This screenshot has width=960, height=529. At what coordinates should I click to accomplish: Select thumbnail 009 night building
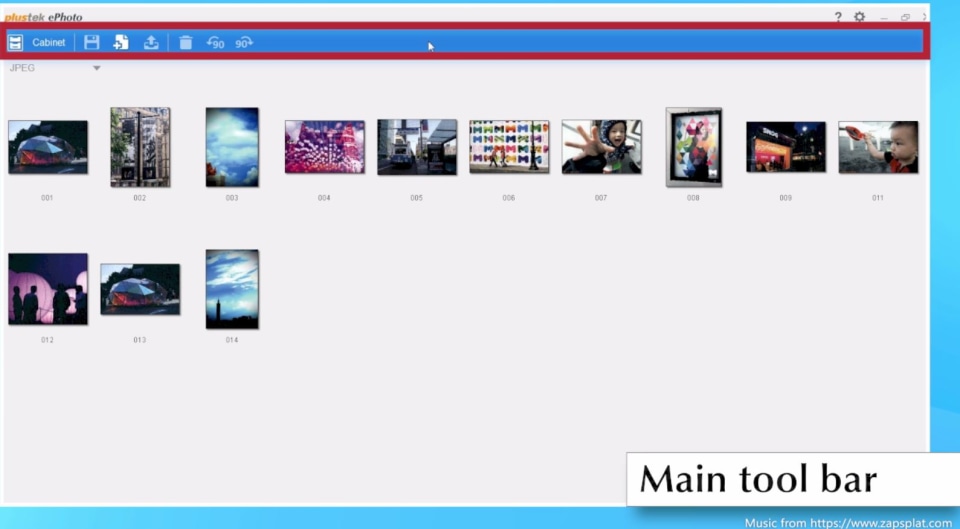(785, 147)
